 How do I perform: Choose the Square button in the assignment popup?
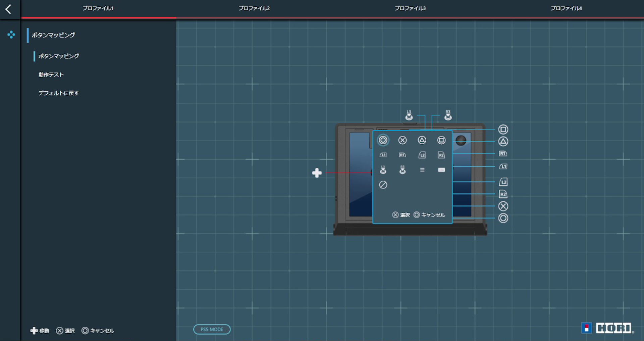coord(441,140)
